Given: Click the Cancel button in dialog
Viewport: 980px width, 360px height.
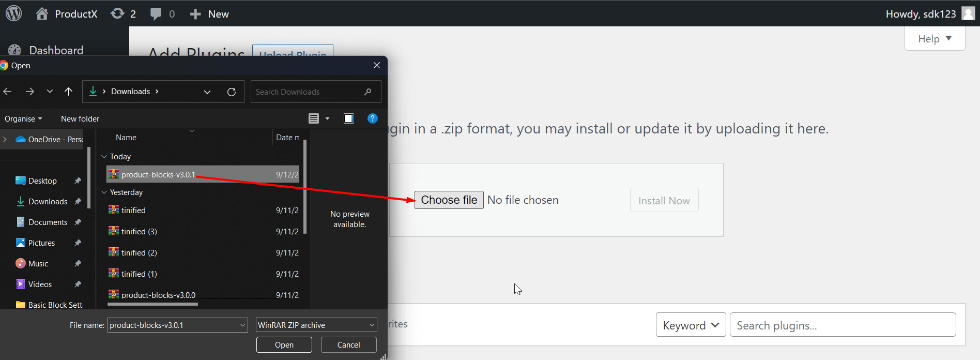Looking at the screenshot, I should click(x=349, y=345).
